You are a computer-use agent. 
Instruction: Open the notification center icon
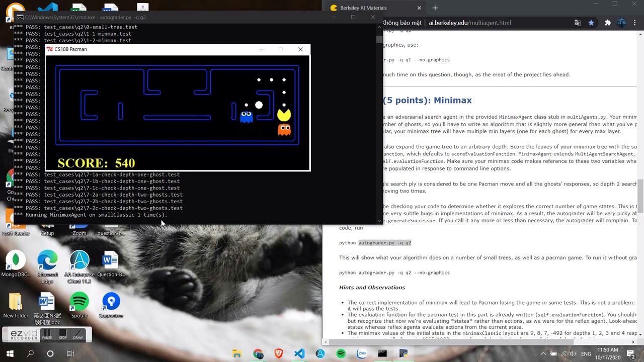[x=631, y=354]
